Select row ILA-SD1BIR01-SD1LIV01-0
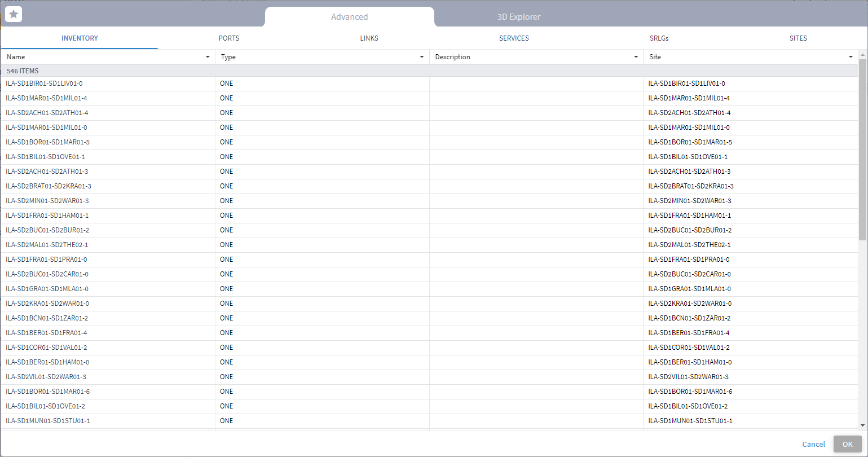This screenshot has width=868, height=457. pyautogui.click(x=429, y=84)
